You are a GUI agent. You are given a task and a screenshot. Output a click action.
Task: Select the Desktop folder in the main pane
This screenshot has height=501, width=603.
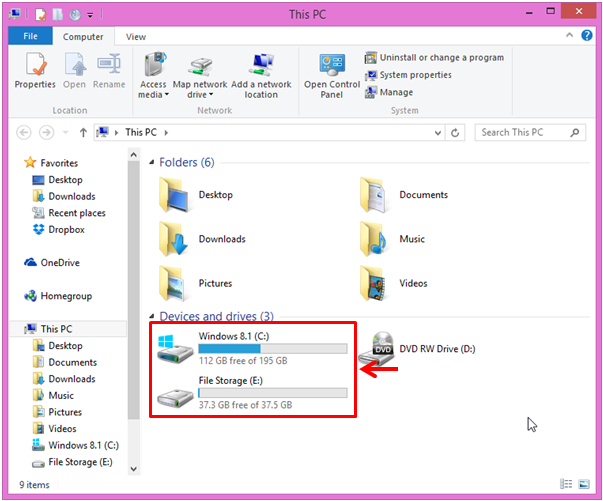point(196,195)
